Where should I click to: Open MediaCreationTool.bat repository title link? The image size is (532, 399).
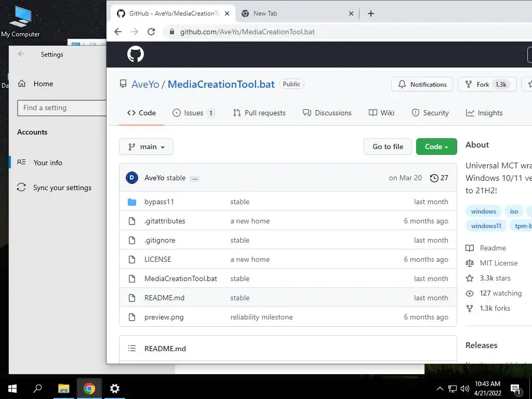221,84
